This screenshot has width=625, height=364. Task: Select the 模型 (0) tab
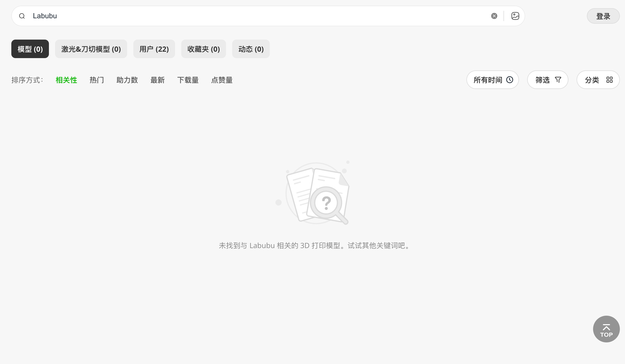pyautogui.click(x=30, y=49)
